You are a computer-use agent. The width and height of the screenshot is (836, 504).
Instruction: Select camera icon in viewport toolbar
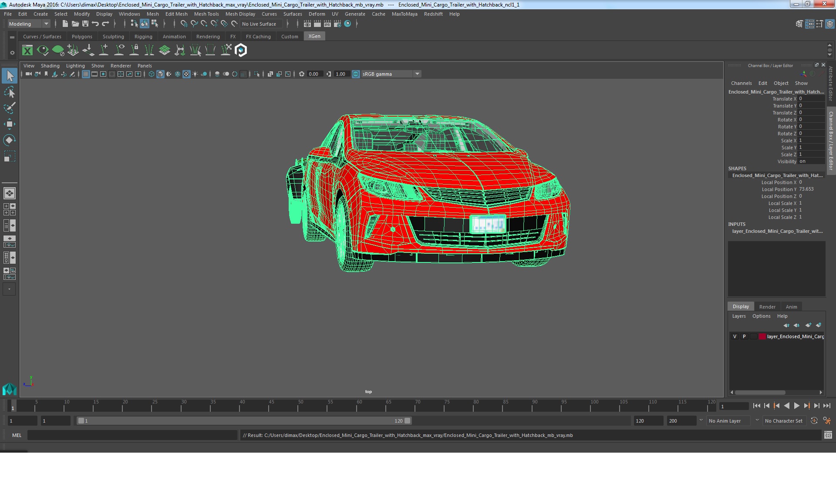point(28,74)
